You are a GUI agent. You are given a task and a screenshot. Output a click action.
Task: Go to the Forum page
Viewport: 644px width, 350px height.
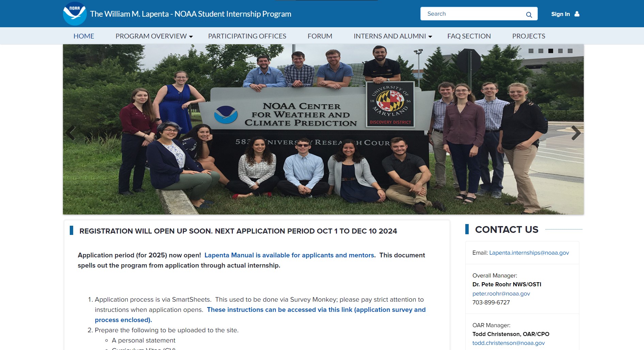(320, 36)
